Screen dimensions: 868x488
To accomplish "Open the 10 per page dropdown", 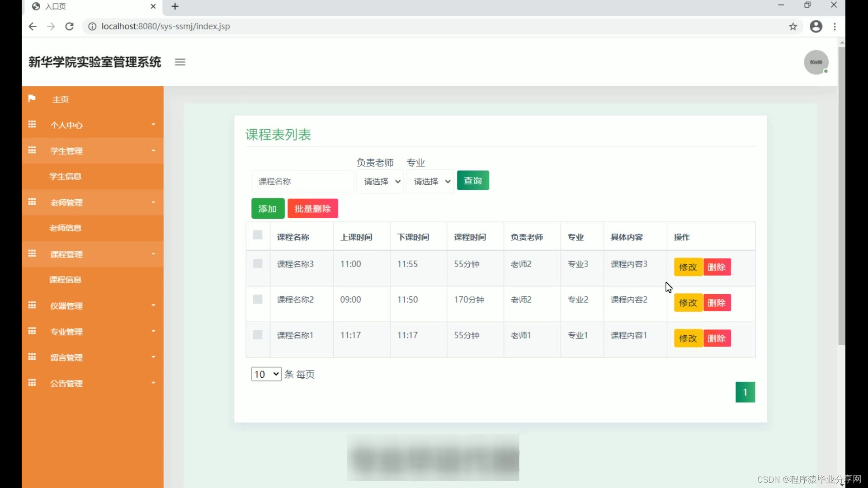I will tap(266, 374).
